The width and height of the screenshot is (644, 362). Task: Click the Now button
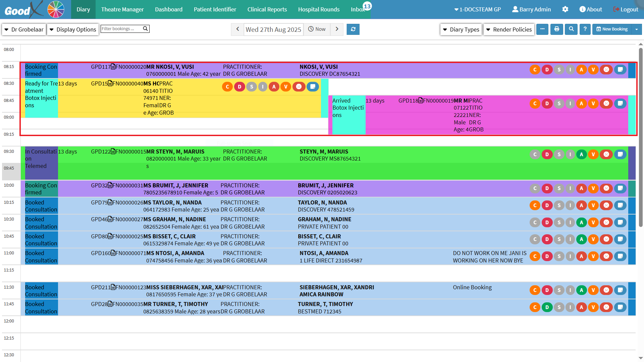coord(317,29)
